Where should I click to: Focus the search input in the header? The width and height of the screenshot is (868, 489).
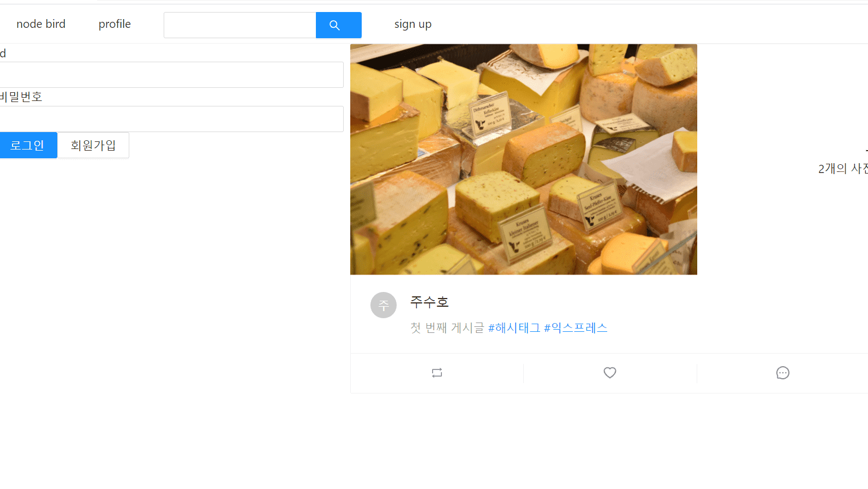tap(240, 25)
